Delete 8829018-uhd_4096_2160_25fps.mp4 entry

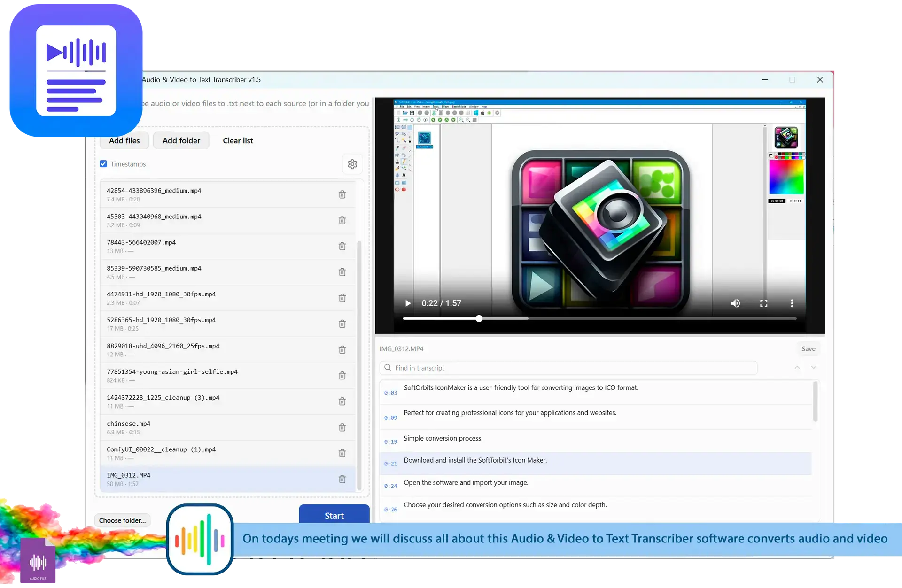[342, 349]
